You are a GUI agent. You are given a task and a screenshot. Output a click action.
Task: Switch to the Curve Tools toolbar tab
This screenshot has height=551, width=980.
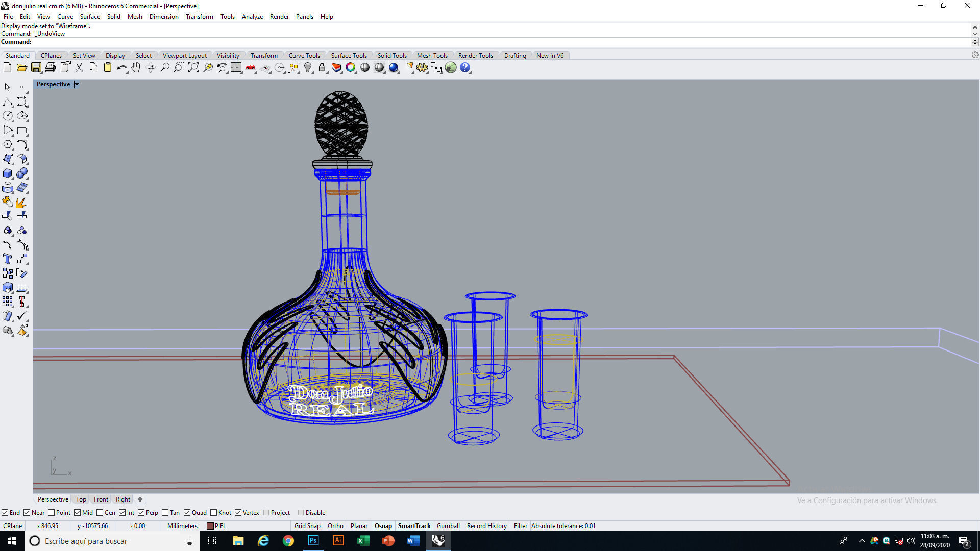pyautogui.click(x=304, y=56)
